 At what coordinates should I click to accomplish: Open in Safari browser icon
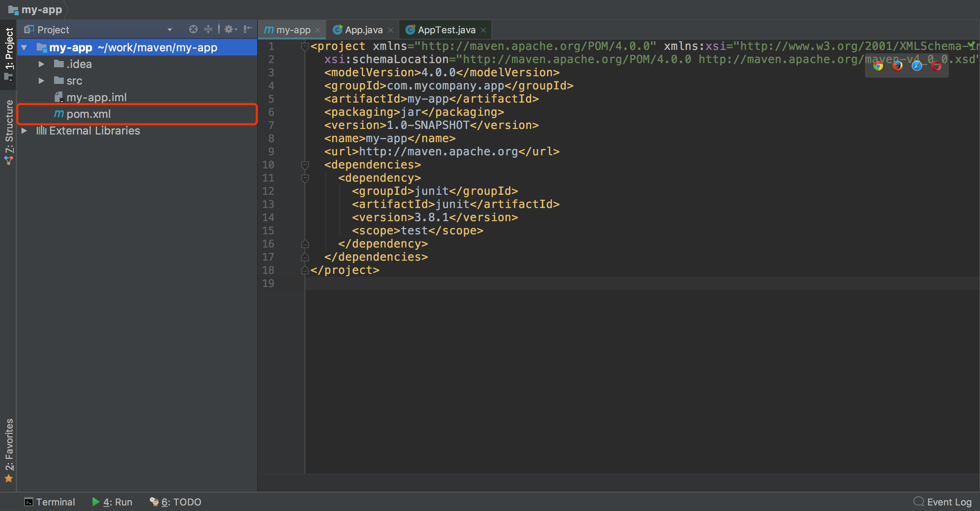coord(917,66)
